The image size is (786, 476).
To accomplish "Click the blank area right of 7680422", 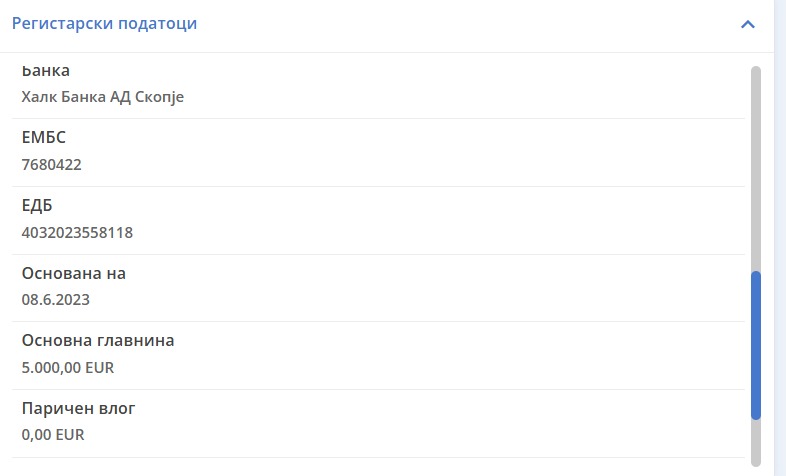I will click(x=400, y=165).
